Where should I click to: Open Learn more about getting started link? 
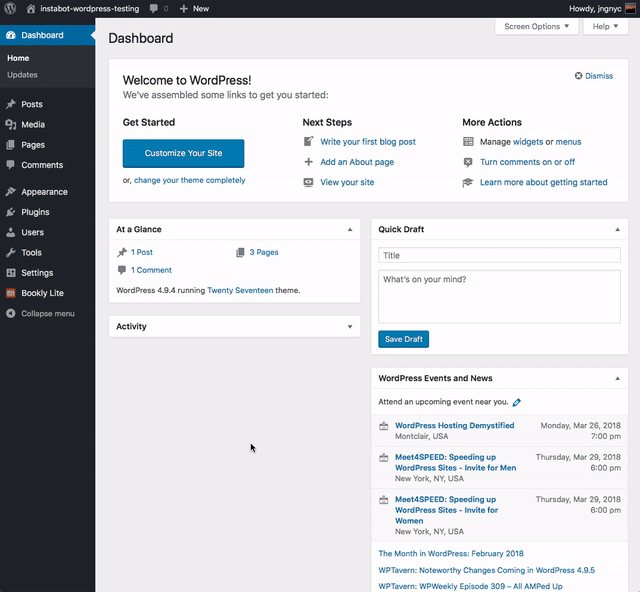(x=544, y=182)
